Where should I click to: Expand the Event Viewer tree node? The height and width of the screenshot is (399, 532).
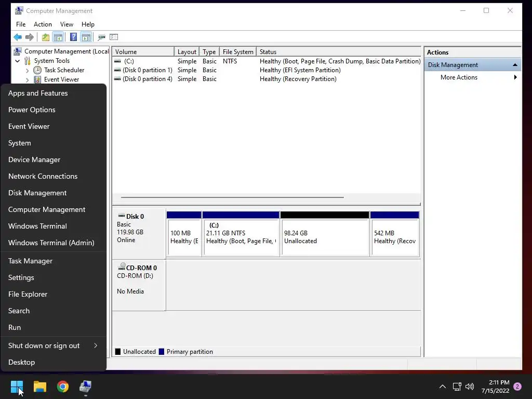(28, 80)
